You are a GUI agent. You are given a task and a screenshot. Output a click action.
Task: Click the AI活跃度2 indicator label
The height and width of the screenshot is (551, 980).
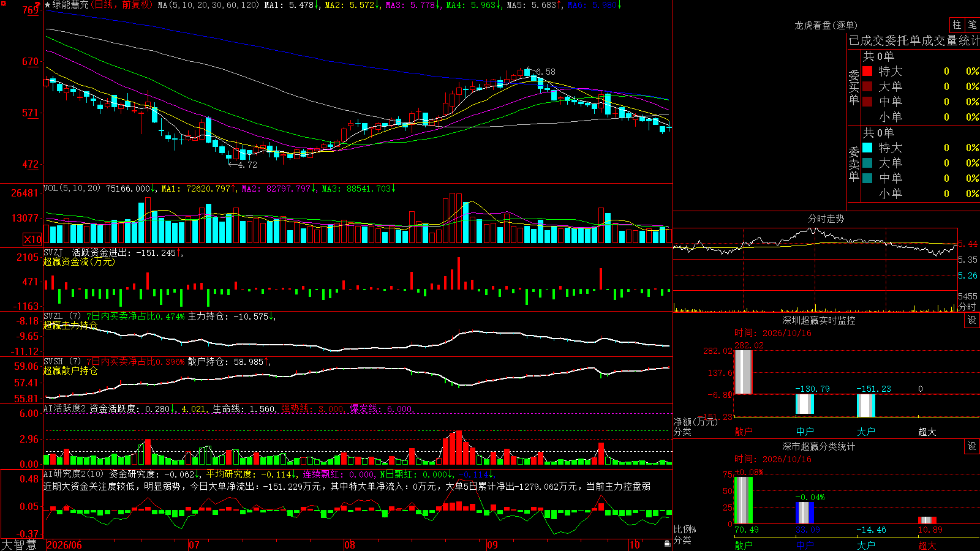point(65,408)
